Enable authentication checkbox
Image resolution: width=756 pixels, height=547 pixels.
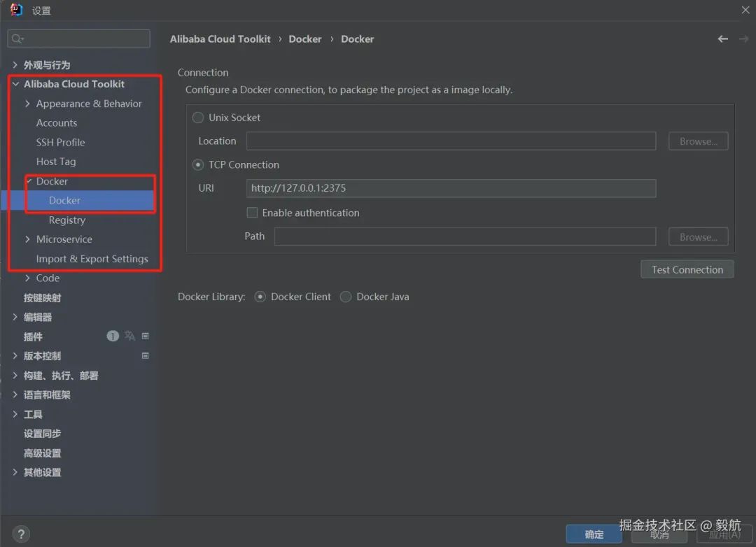(x=252, y=213)
